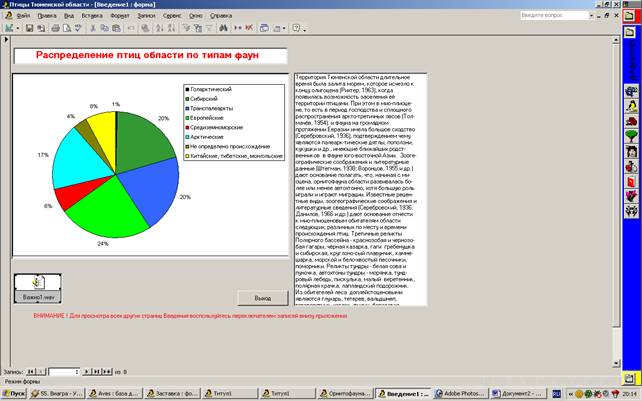Jump to last record navigation button
642x401 pixels.
(x=96, y=372)
